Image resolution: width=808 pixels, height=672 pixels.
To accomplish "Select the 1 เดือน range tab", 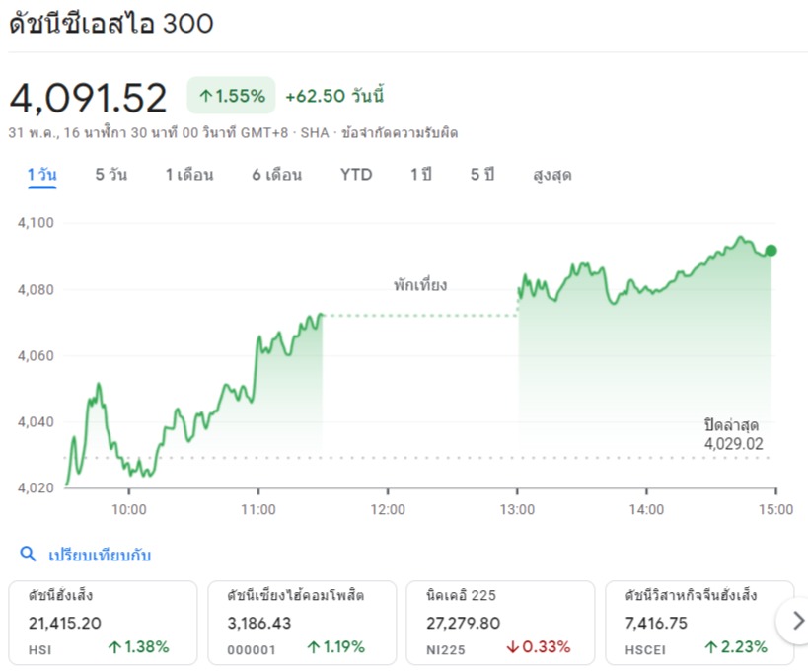I will 188,175.
